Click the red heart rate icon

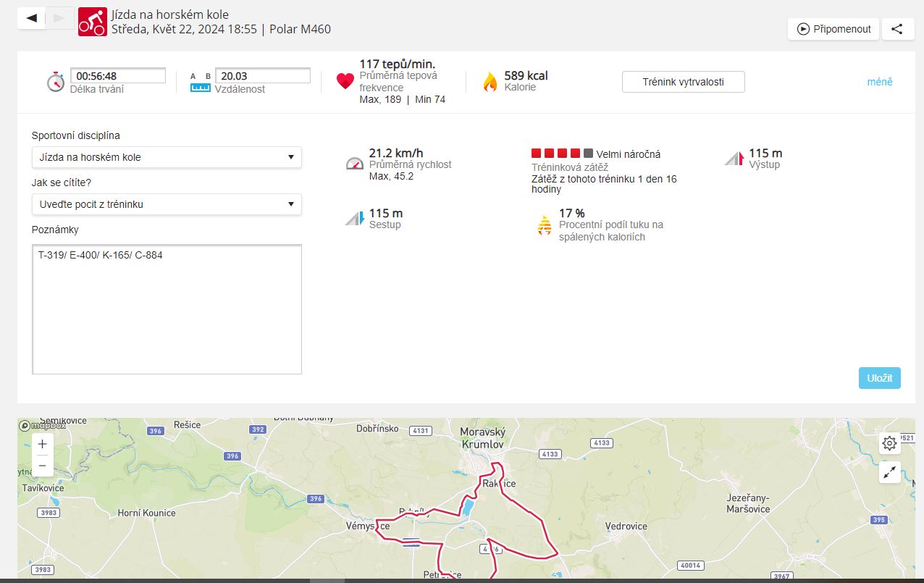[345, 81]
